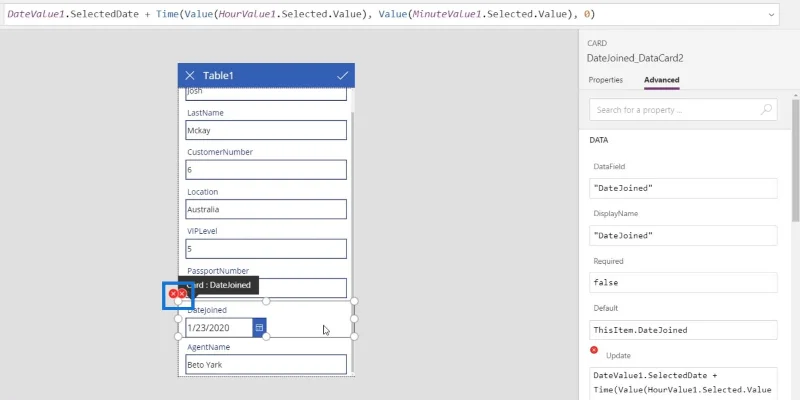Click the Search for a property field
Viewport: 800px width, 400px height.
(x=683, y=110)
